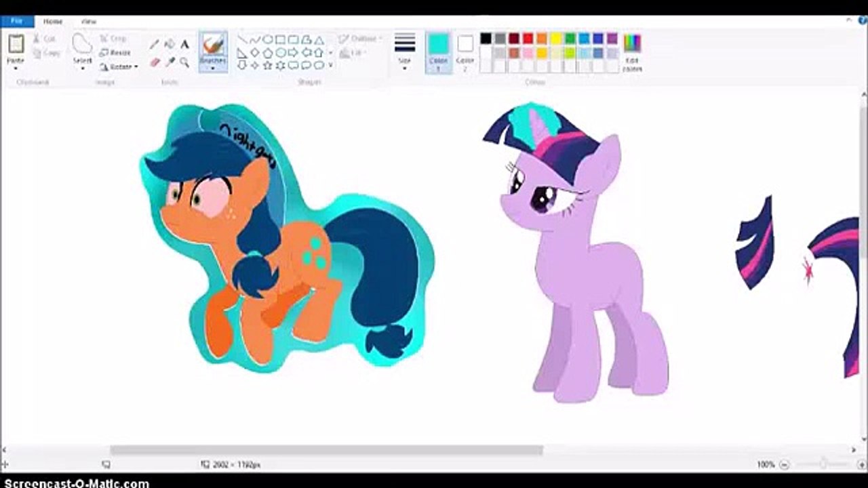Screen dimensions: 868x488
Task: Choose the Five-point star shape
Action: point(268,66)
